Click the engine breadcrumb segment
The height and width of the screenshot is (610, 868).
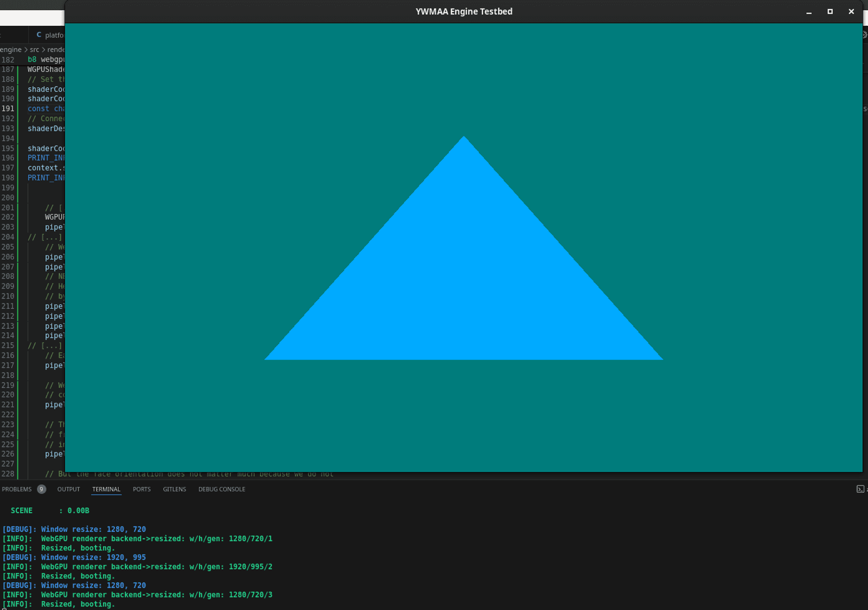tap(11, 50)
